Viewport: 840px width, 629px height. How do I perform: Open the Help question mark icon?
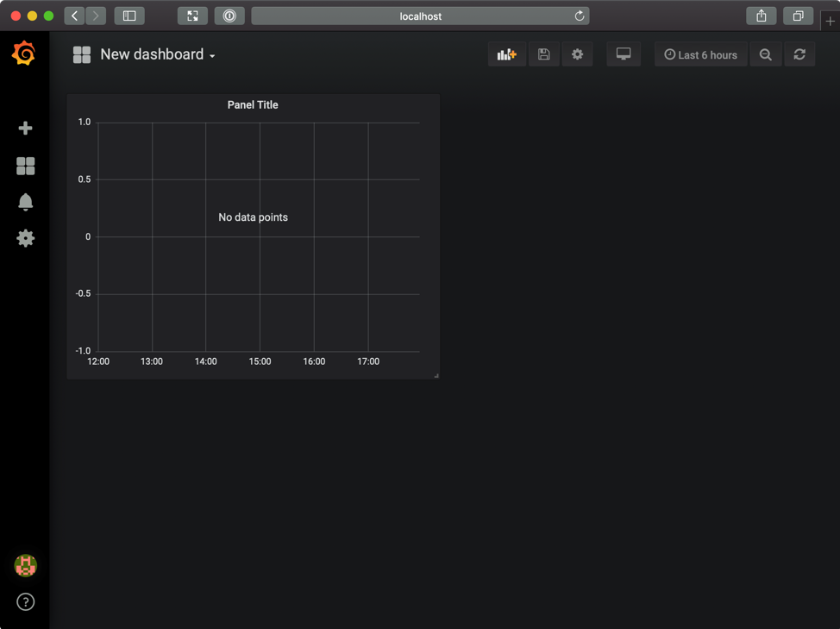(25, 602)
